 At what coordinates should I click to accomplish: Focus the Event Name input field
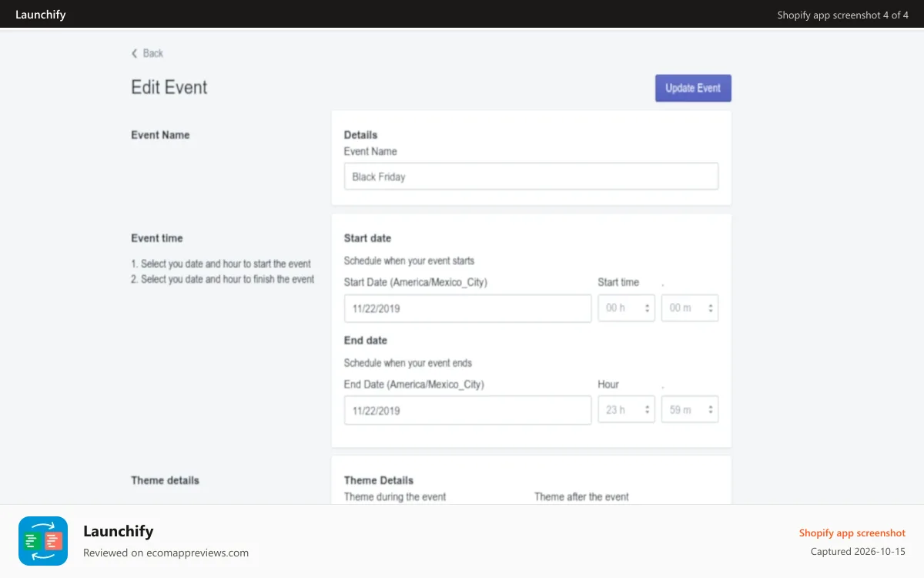531,176
